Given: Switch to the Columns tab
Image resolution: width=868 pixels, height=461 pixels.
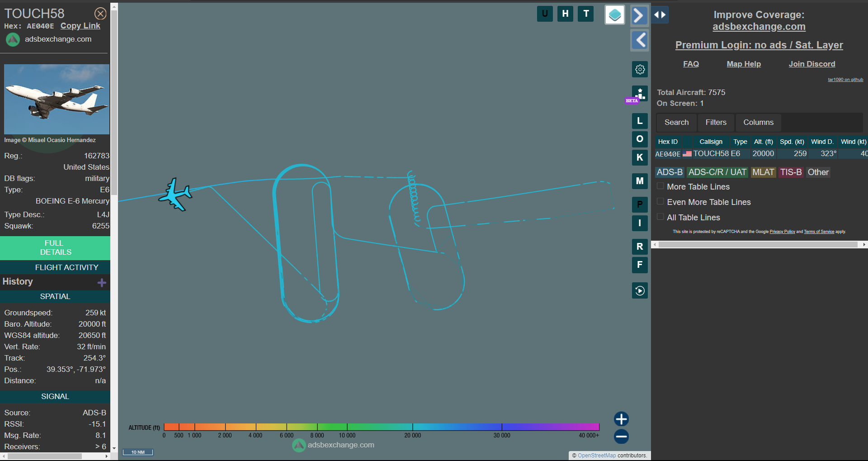Looking at the screenshot, I should pyautogui.click(x=758, y=123).
